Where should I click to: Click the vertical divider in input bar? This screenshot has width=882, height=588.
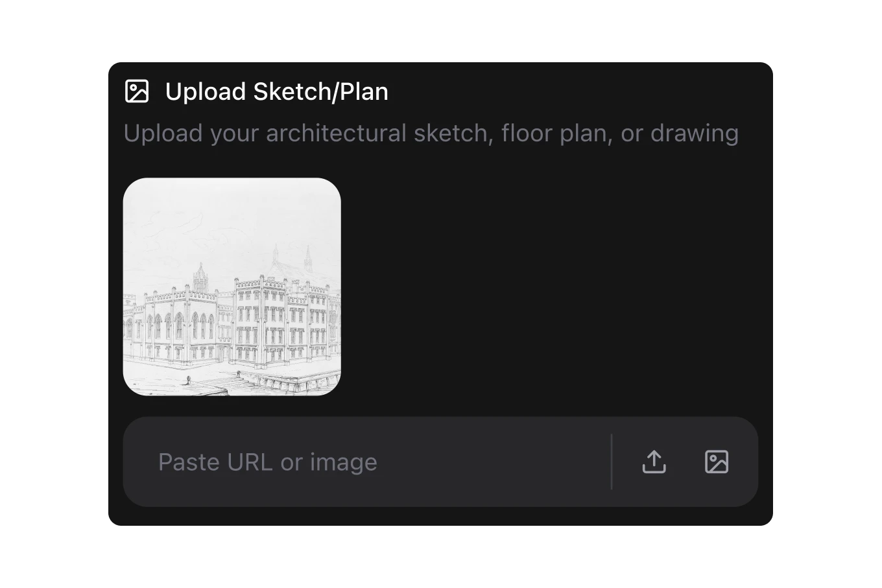pyautogui.click(x=611, y=462)
